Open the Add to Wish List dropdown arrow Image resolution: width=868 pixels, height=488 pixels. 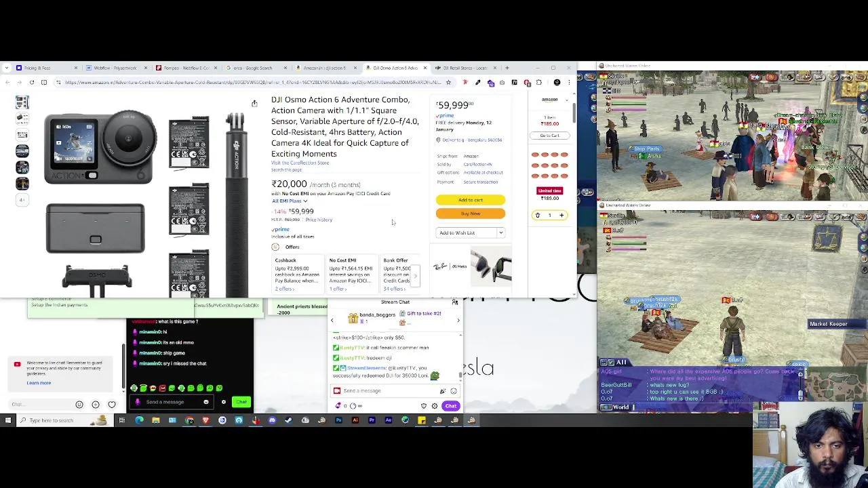pos(500,232)
